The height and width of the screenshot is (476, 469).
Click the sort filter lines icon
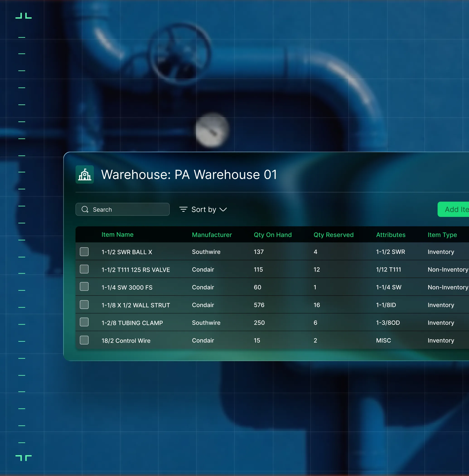coord(183,209)
